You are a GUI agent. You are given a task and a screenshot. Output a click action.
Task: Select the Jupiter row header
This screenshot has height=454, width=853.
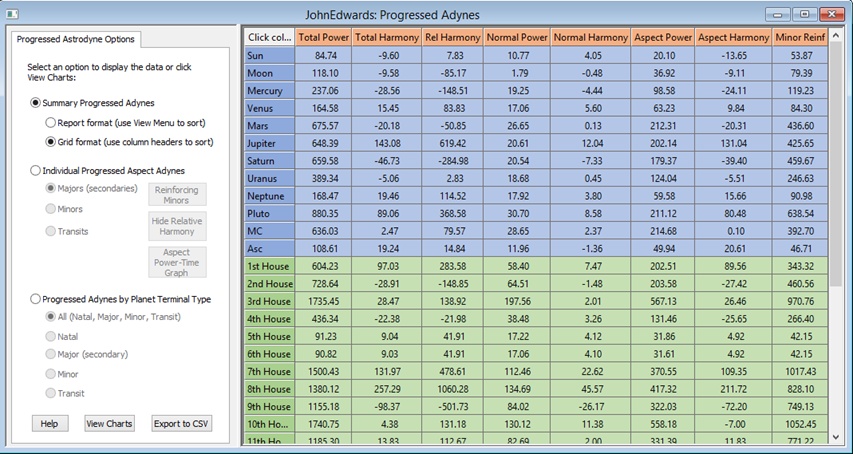coord(270,142)
